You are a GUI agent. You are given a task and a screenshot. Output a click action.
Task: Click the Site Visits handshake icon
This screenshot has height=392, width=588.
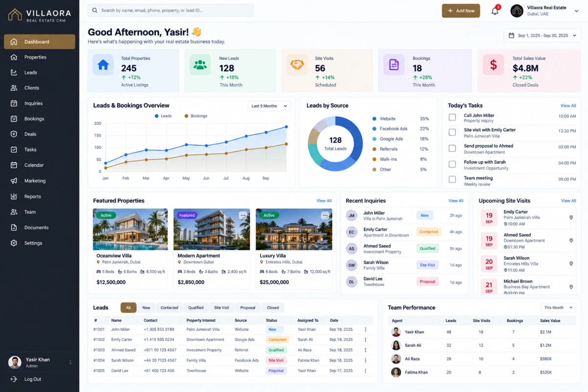[x=297, y=65]
